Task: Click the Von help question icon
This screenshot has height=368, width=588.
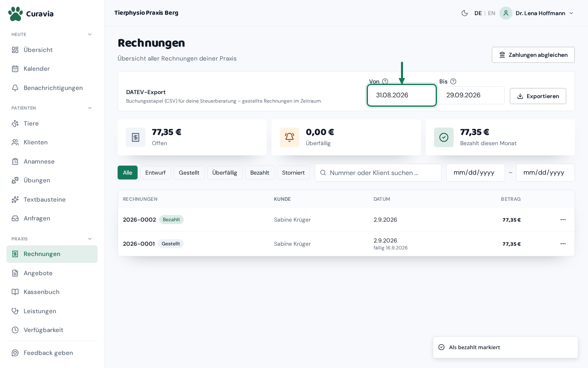Action: point(385,81)
